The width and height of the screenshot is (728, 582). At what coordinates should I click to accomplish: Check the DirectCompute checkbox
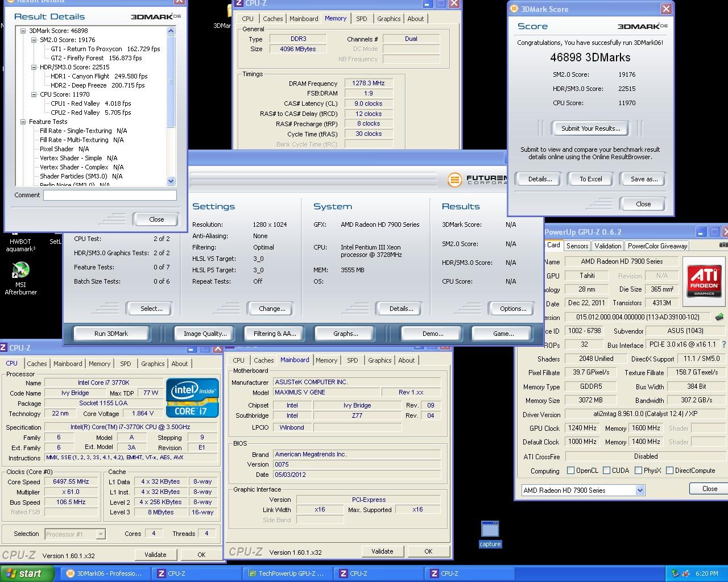coord(669,471)
